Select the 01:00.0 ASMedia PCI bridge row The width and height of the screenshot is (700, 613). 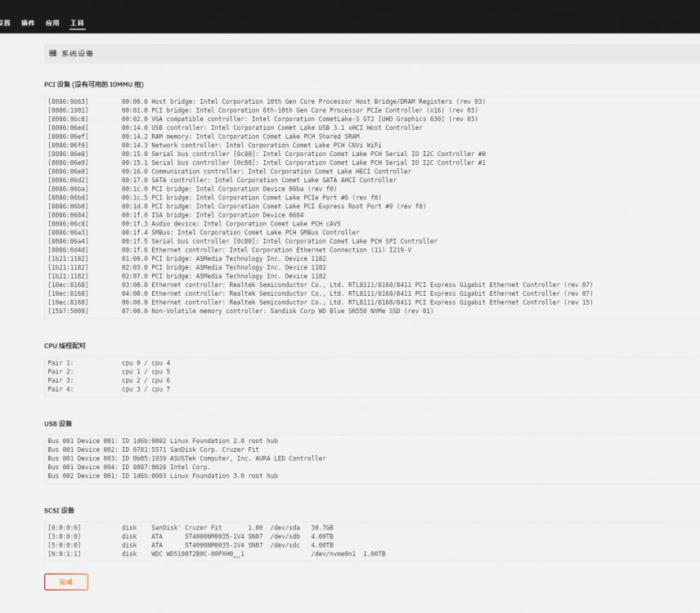tap(186, 259)
